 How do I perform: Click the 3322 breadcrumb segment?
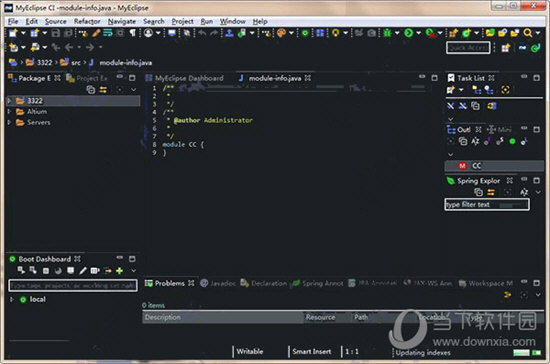[x=39, y=63]
